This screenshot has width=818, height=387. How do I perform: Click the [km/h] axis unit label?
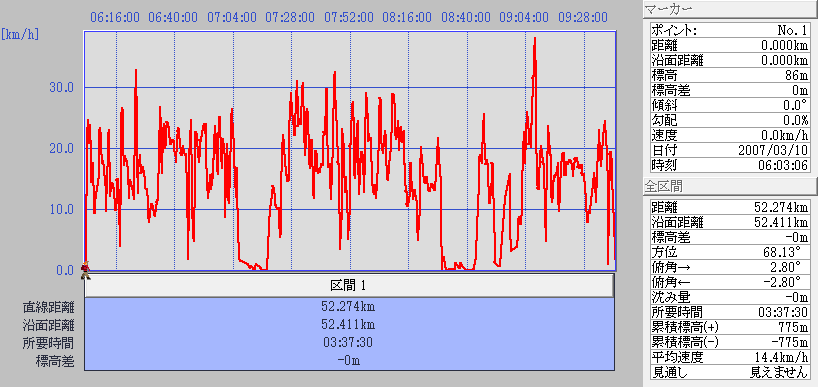[20, 35]
